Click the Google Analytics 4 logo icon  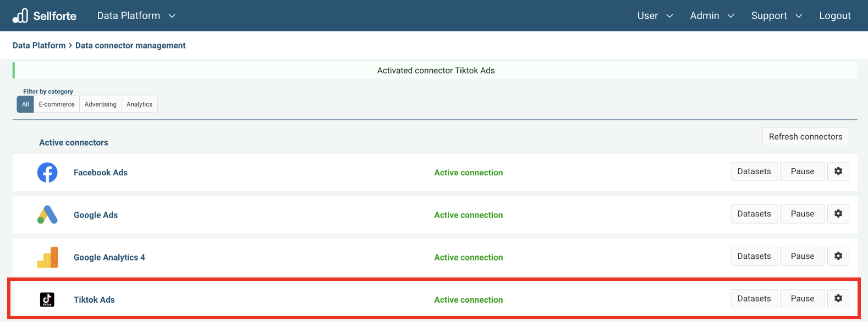pyautogui.click(x=47, y=257)
